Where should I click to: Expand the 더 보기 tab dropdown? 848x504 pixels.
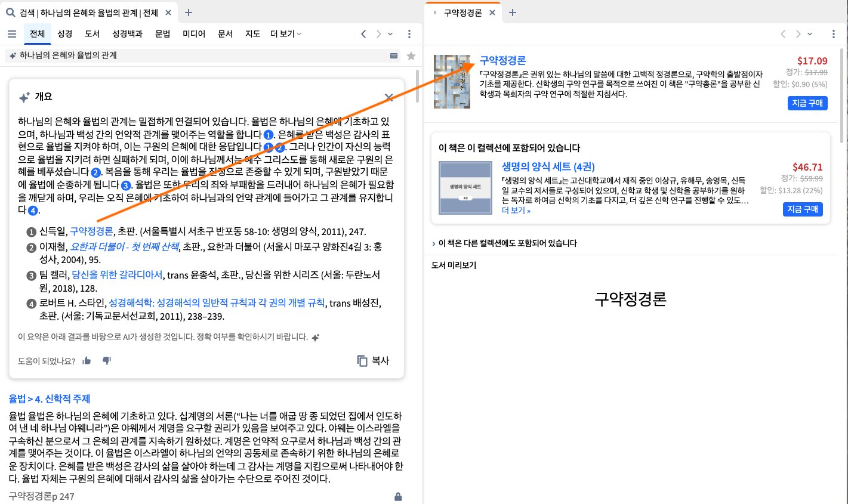[x=286, y=34]
